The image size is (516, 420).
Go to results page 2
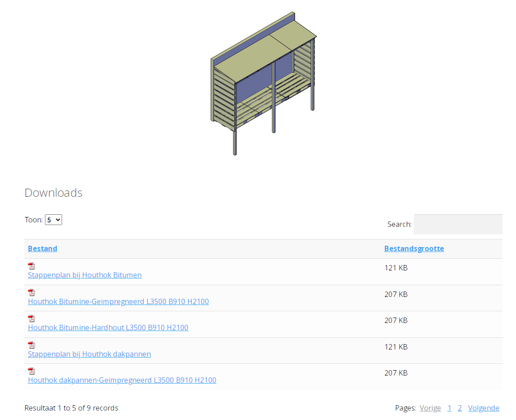click(x=460, y=408)
